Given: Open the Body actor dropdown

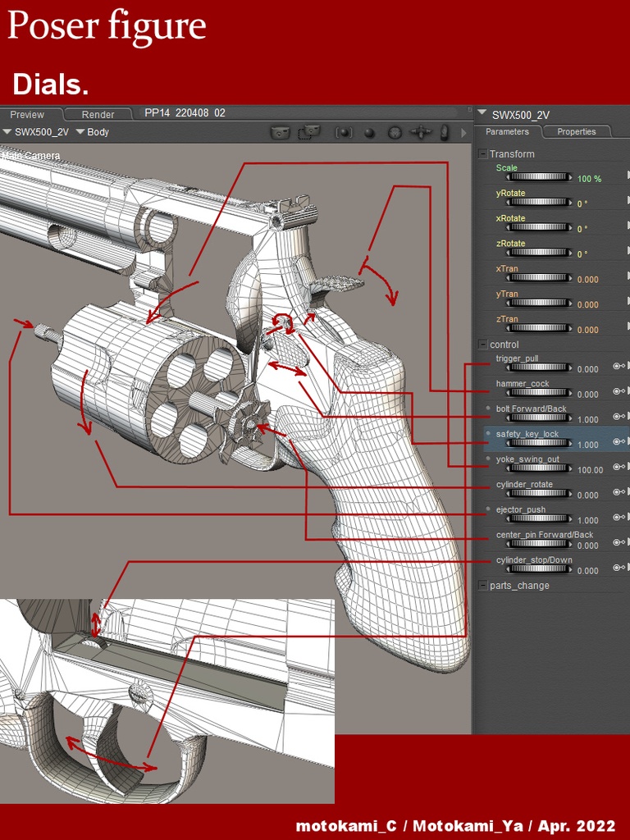Looking at the screenshot, I should pyautogui.click(x=92, y=132).
